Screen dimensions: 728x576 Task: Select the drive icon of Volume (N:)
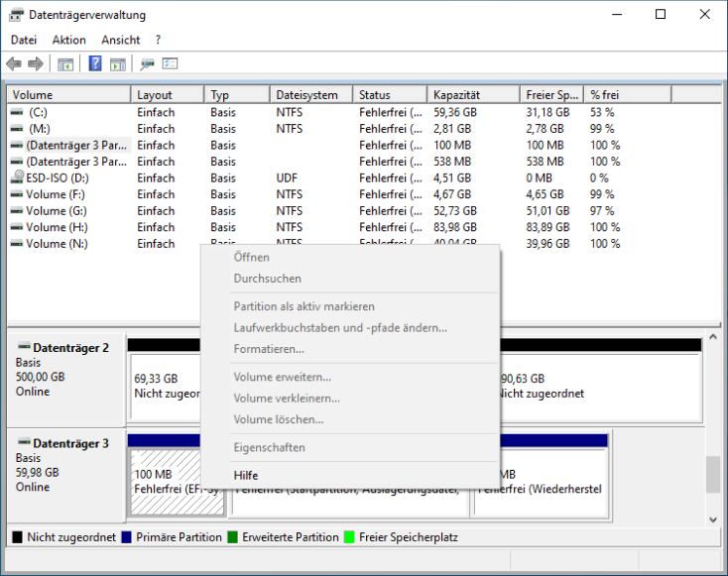(17, 244)
